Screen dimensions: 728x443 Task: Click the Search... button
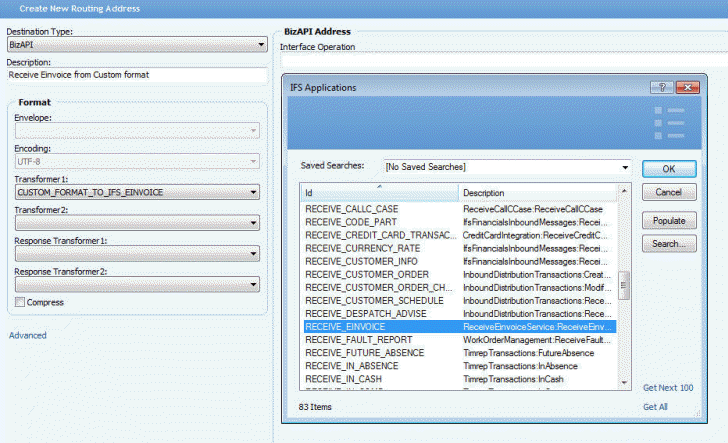coord(669,244)
